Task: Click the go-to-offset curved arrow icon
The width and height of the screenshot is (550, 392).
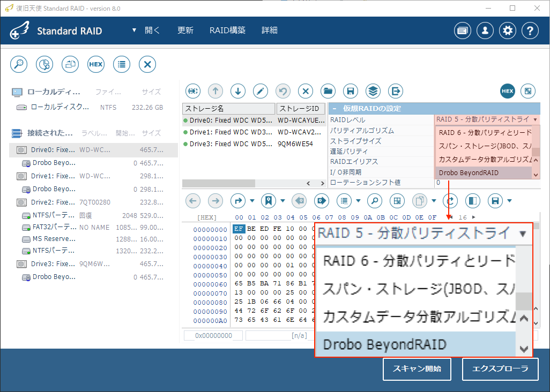Action: tap(238, 201)
